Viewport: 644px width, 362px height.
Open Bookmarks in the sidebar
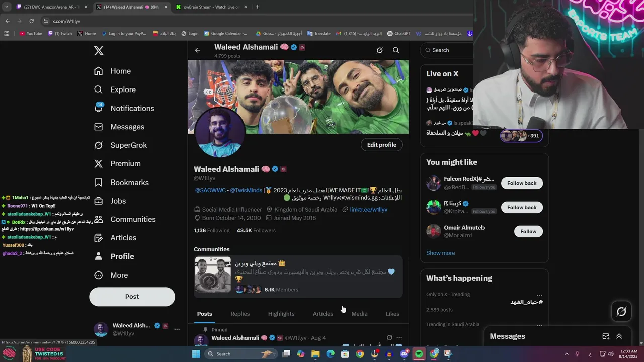122,183
